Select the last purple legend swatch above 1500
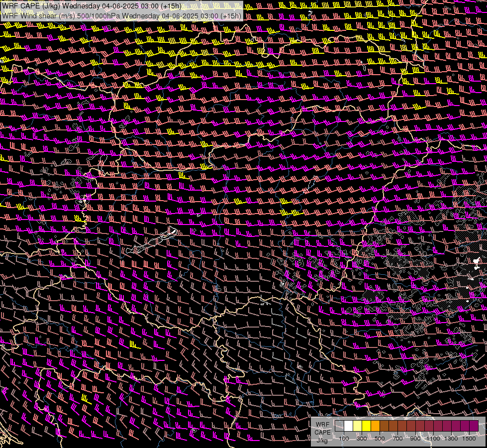Viewport: 487px width, 448px height. (474, 426)
